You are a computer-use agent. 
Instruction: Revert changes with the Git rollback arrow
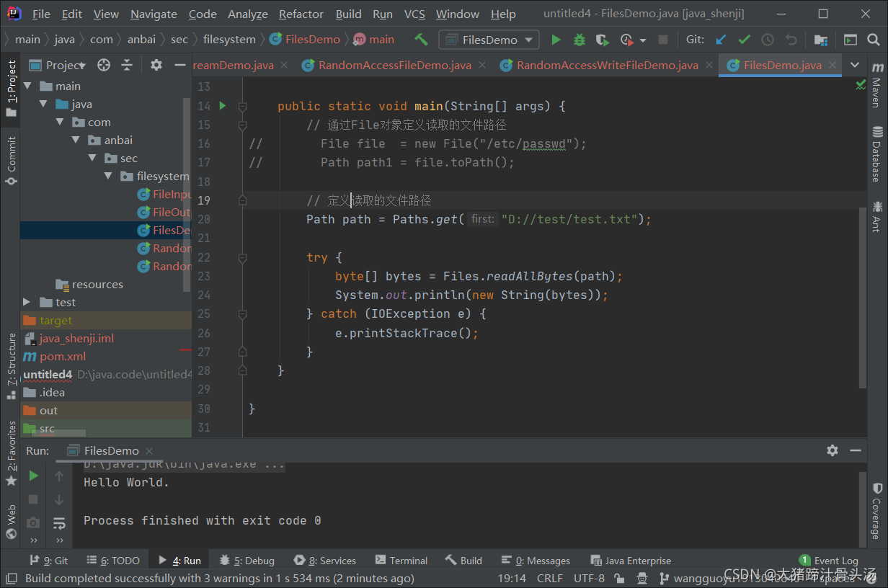click(x=791, y=40)
